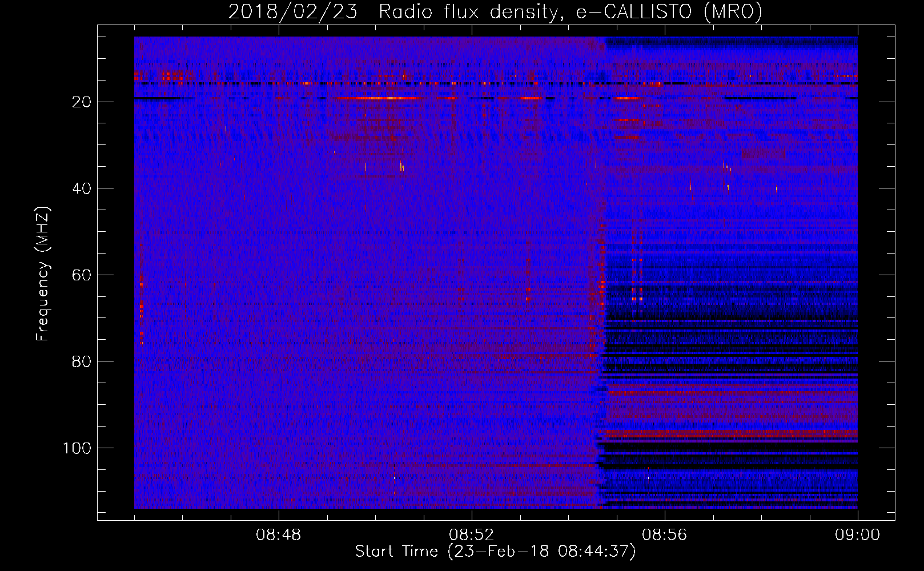
Task: Click the '60' frequency tick label
Action: 82,275
